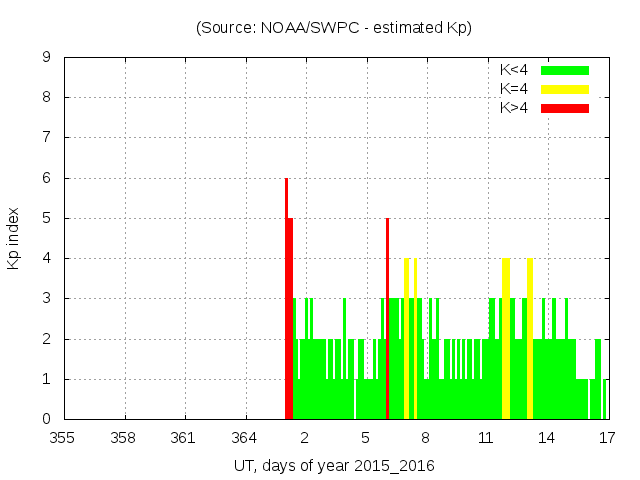
Task: Click the 17 tick label on x-axis
Action: coord(606,437)
